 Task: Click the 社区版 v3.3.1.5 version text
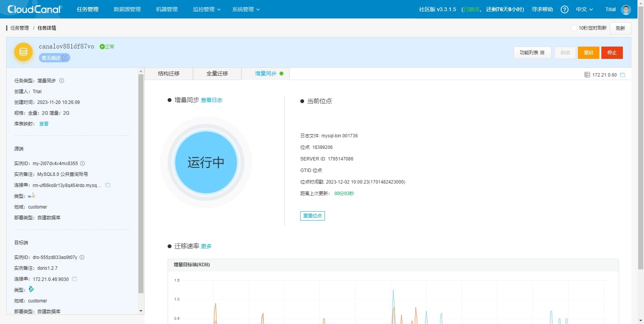tap(438, 9)
